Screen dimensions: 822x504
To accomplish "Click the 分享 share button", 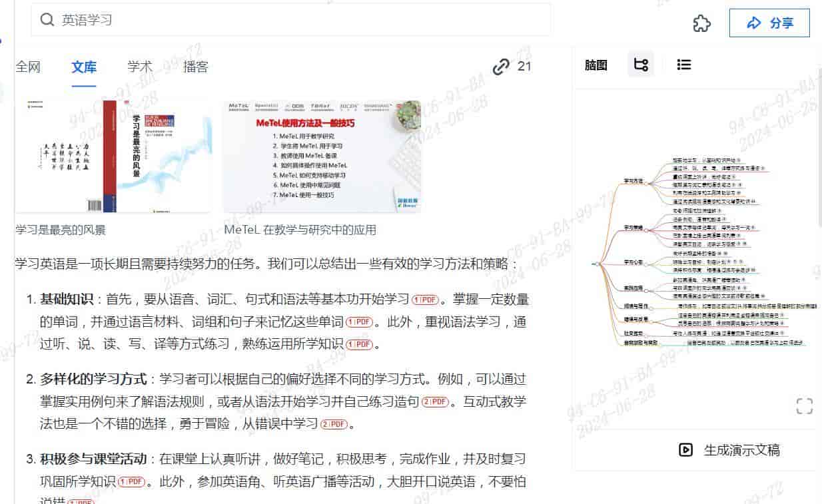I will tap(769, 23).
